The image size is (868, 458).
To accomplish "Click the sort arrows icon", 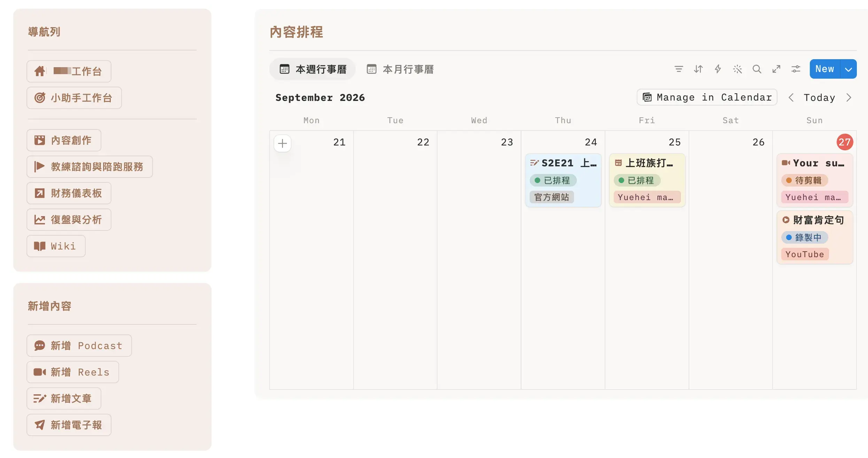I will pyautogui.click(x=698, y=69).
